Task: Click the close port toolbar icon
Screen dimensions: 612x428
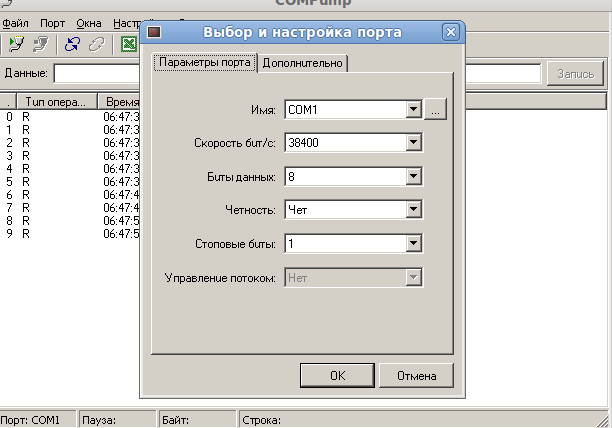Action: tap(41, 44)
